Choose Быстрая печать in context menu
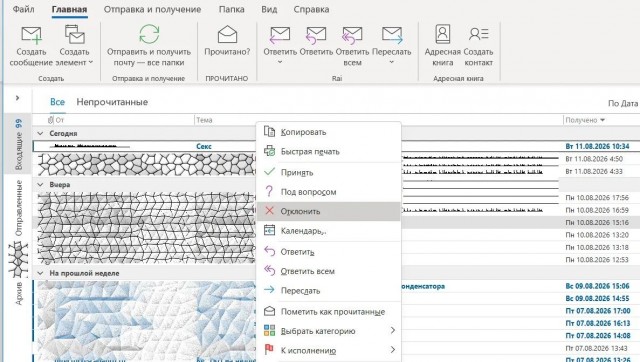This screenshot has width=640, height=362. [x=329, y=151]
